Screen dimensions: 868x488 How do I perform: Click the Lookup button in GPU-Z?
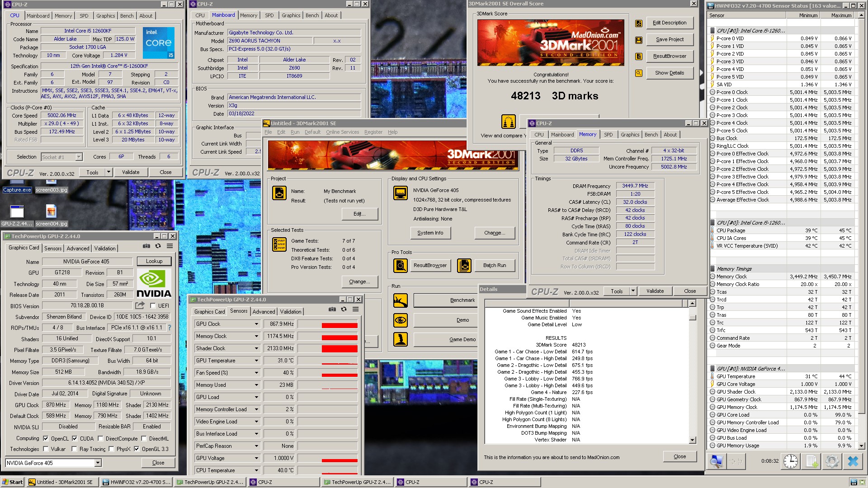[x=154, y=261]
